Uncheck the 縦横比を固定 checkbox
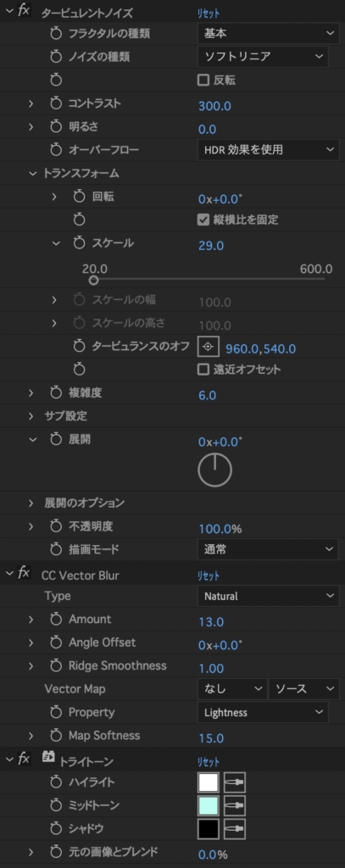This screenshot has height=868, width=345. pyautogui.click(x=203, y=220)
